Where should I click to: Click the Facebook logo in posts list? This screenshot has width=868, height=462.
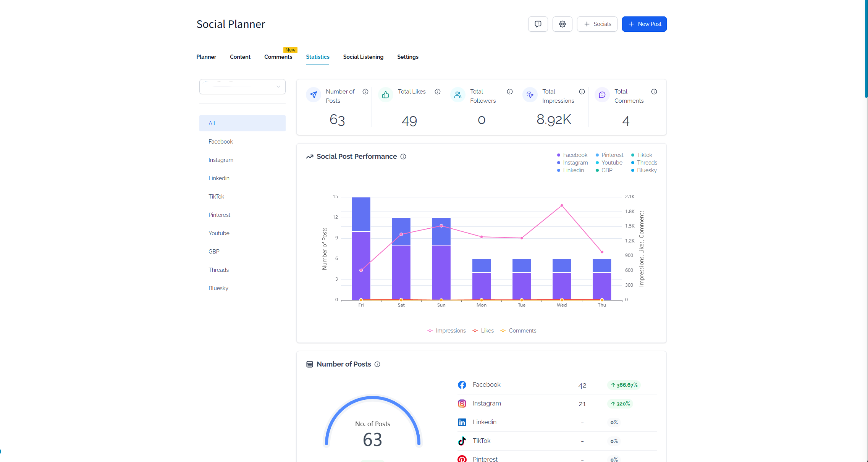click(462, 385)
